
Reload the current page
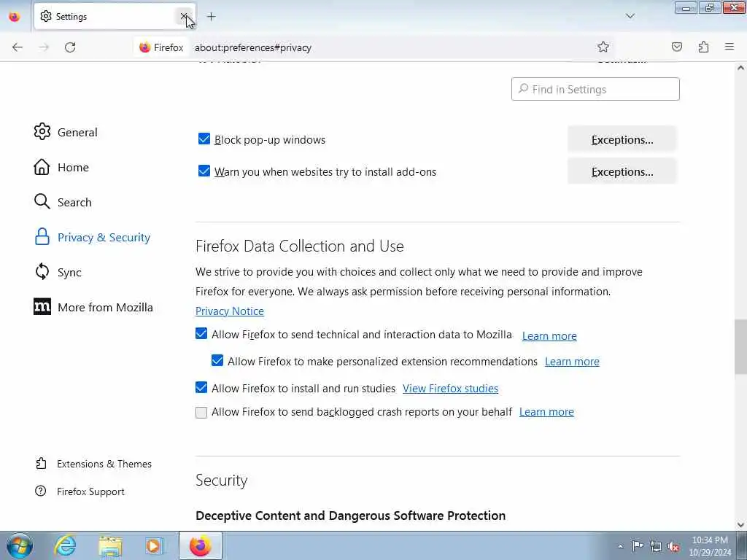[70, 47]
